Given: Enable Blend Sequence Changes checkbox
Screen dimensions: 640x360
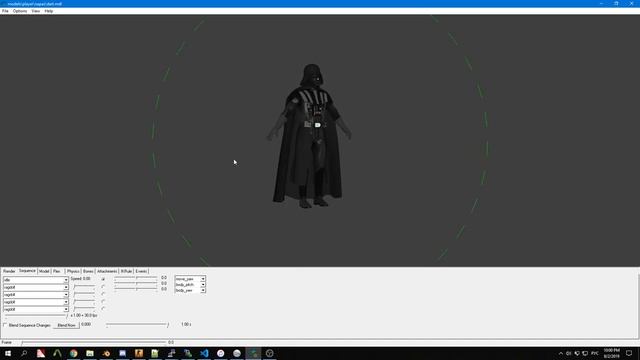Looking at the screenshot, I should tap(5, 325).
